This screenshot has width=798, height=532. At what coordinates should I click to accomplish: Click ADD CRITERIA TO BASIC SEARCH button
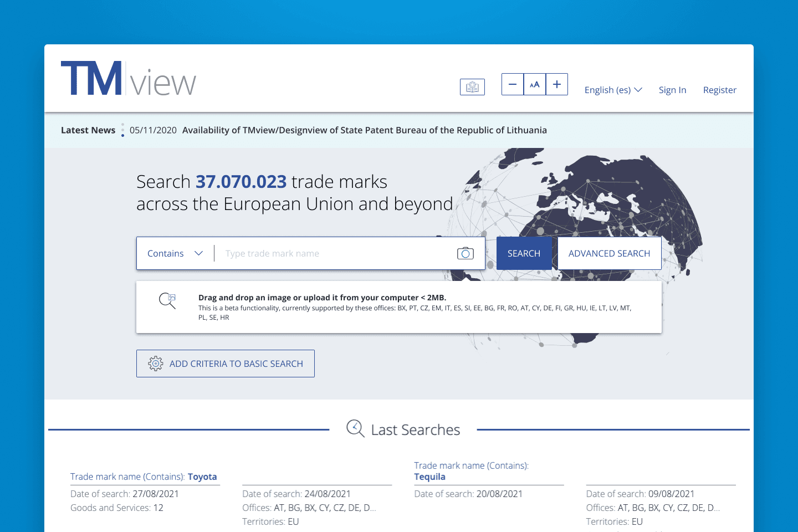click(x=226, y=364)
